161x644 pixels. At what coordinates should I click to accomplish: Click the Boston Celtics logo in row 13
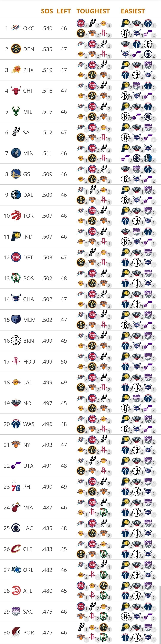tap(16, 278)
